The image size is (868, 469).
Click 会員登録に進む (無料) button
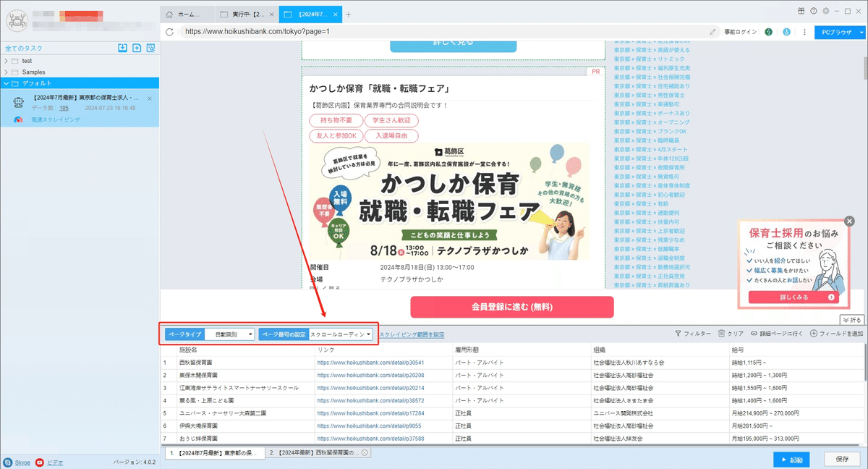511,307
